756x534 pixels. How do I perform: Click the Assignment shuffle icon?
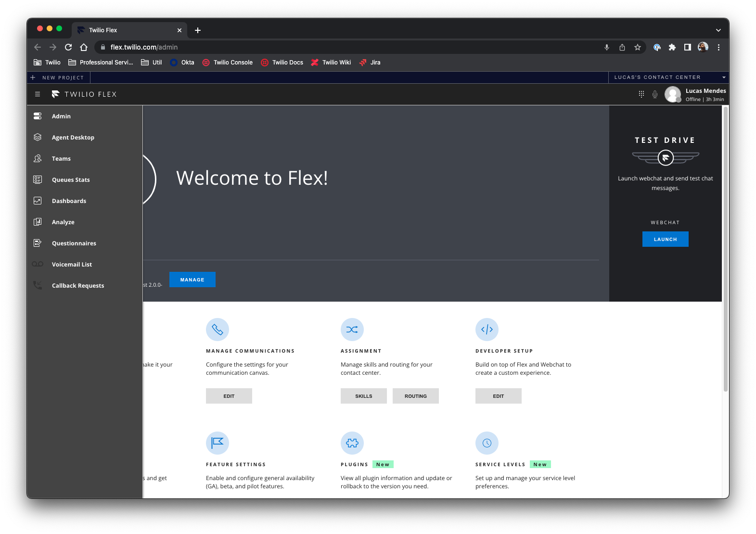pyautogui.click(x=352, y=330)
